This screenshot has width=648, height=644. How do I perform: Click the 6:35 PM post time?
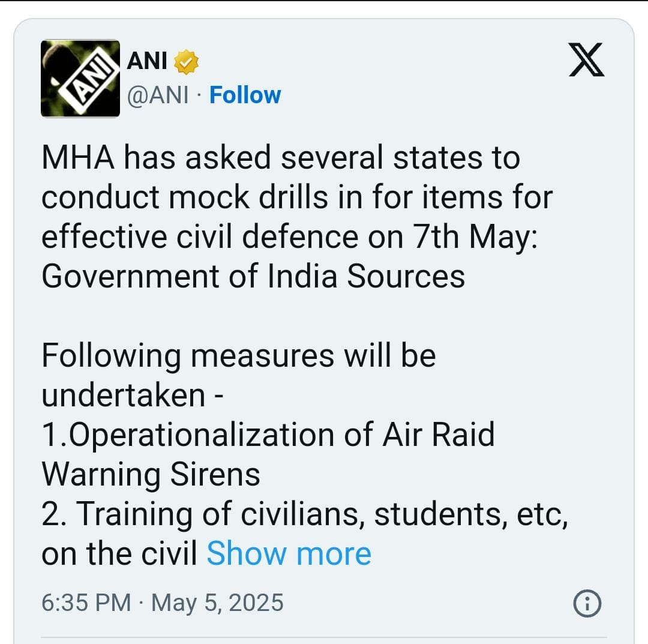pos(86,603)
